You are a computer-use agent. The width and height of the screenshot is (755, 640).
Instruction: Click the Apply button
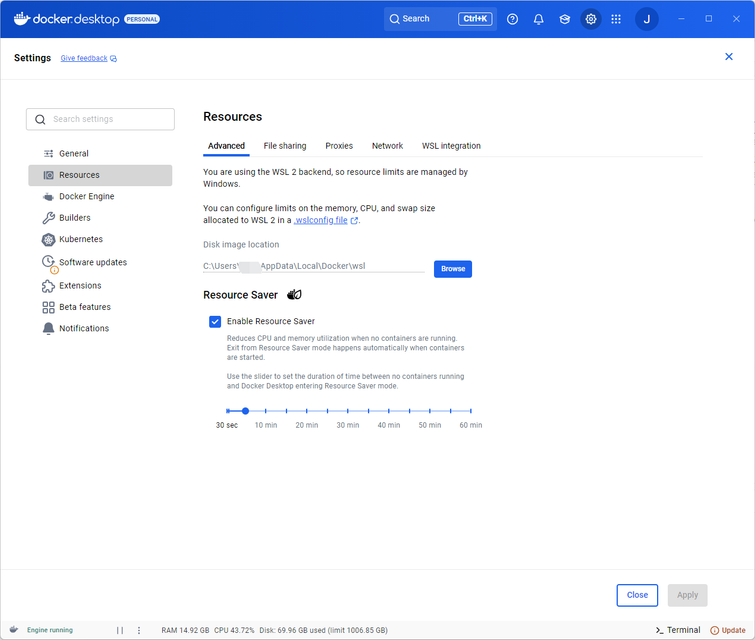(687, 595)
